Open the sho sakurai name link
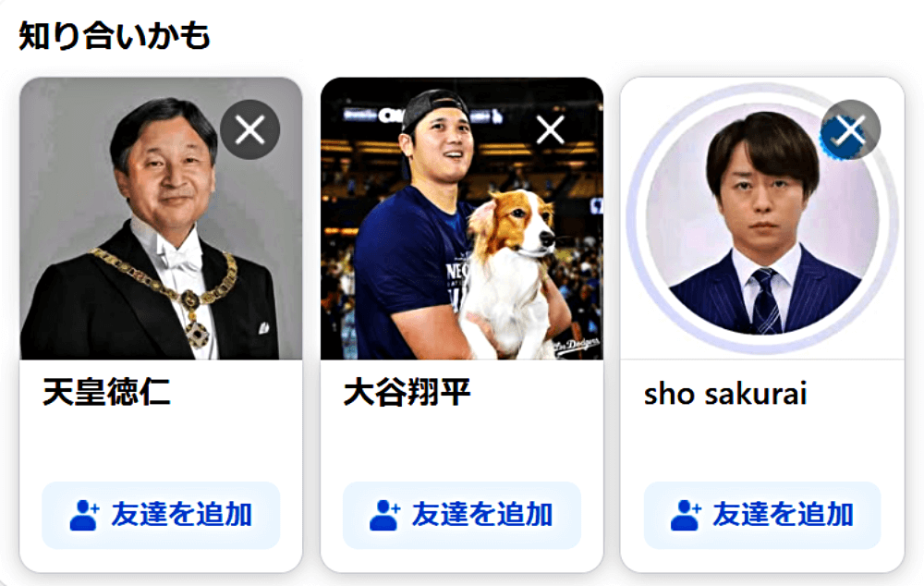The width and height of the screenshot is (924, 586). 724,394
